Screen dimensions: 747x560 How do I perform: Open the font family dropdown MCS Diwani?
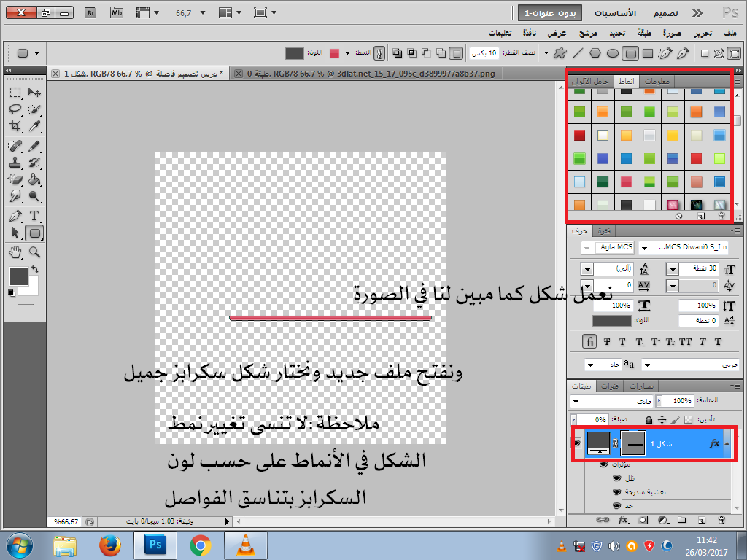(x=645, y=248)
